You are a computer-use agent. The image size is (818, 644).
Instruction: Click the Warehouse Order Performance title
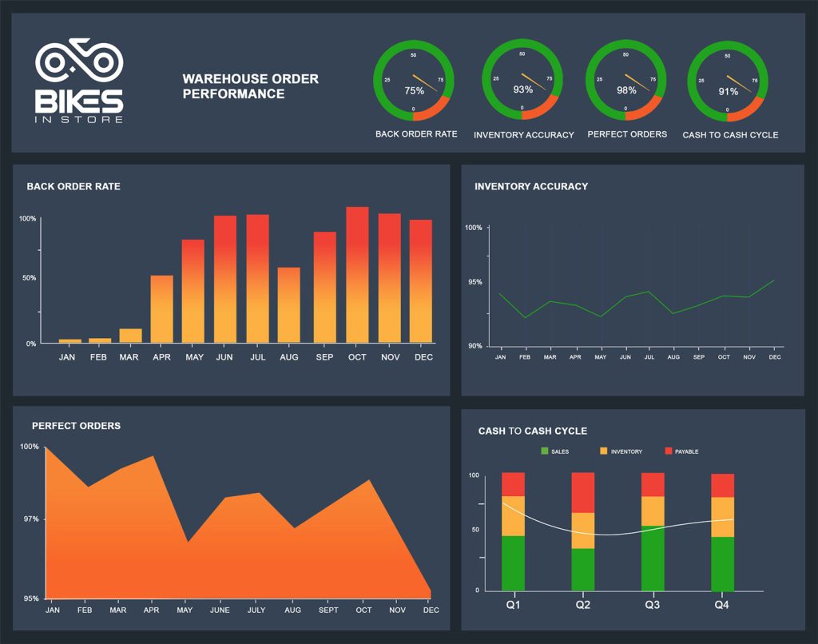click(x=250, y=86)
